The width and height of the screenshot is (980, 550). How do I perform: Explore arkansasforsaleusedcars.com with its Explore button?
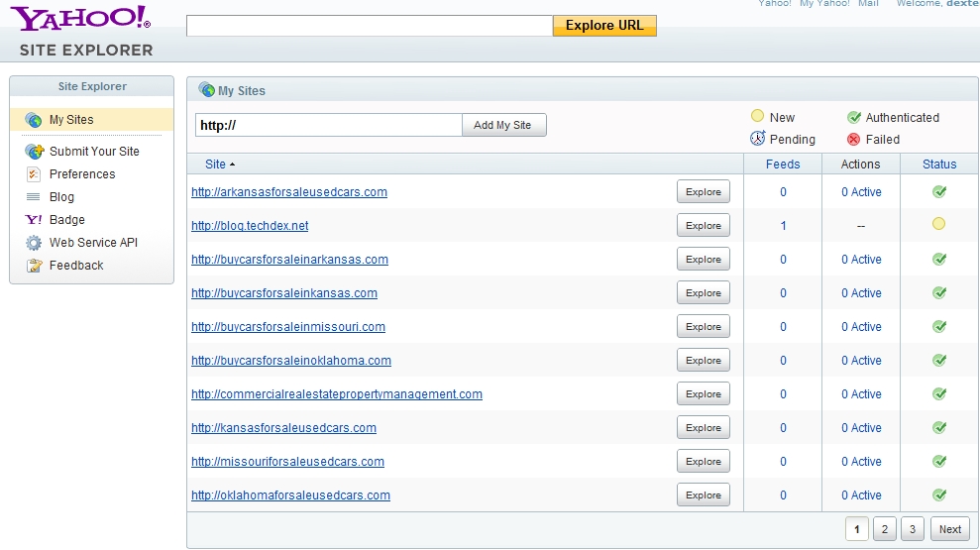704,192
